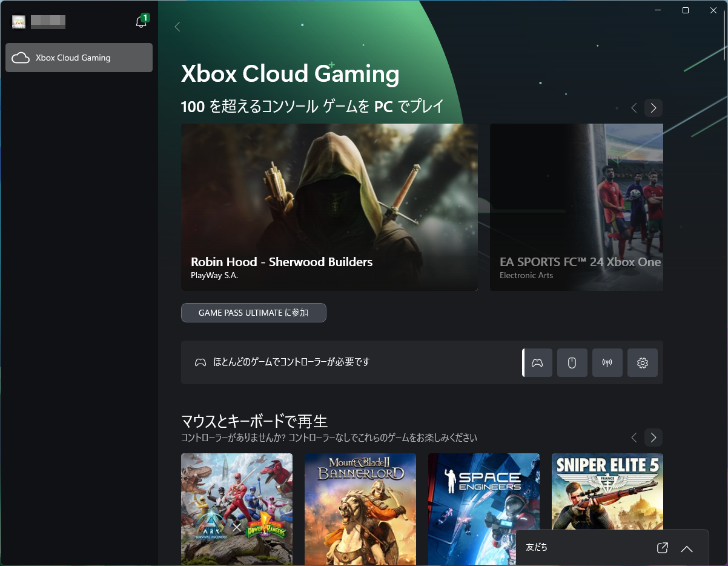The height and width of the screenshot is (566, 728).
Task: Open the friends list external link icon
Action: (662, 548)
